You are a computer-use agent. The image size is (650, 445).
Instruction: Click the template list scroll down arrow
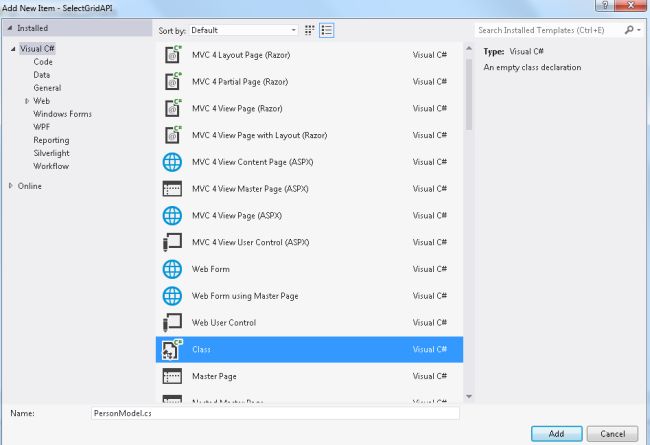[x=469, y=396]
